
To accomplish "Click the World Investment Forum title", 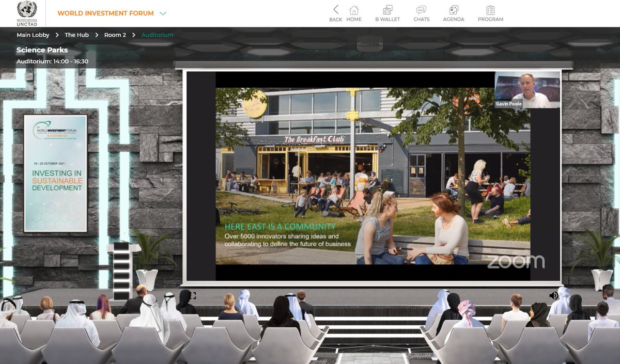I will click(105, 13).
